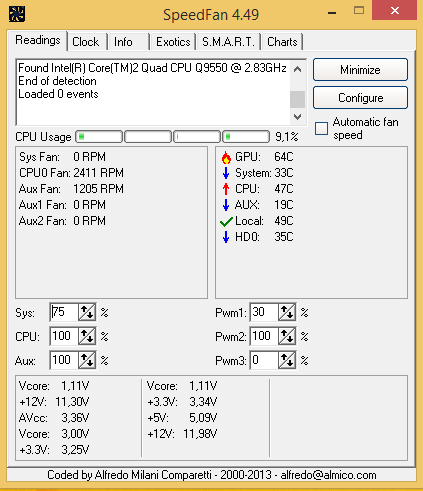Click the second CPU usage core bar
The width and height of the screenshot is (423, 491).
pyautogui.click(x=148, y=137)
